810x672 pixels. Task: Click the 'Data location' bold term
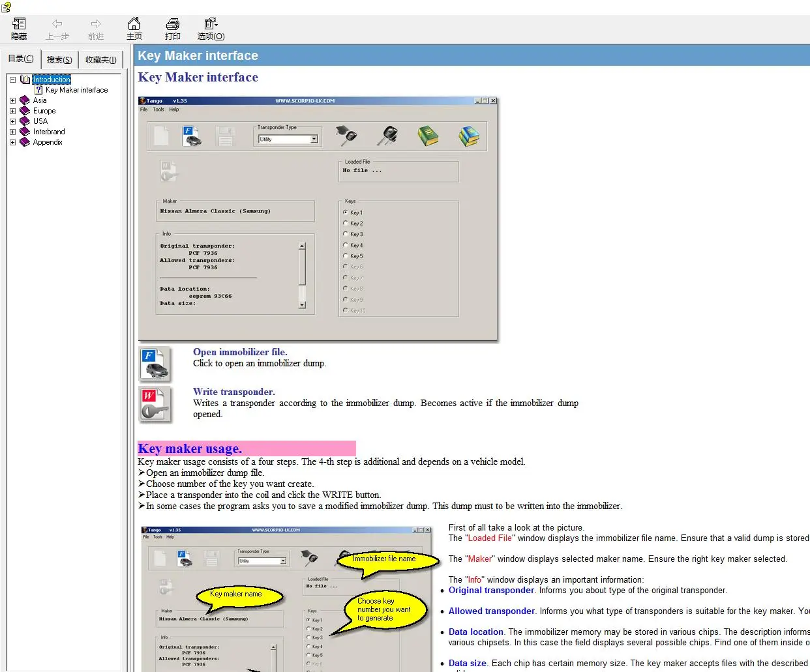(x=476, y=632)
